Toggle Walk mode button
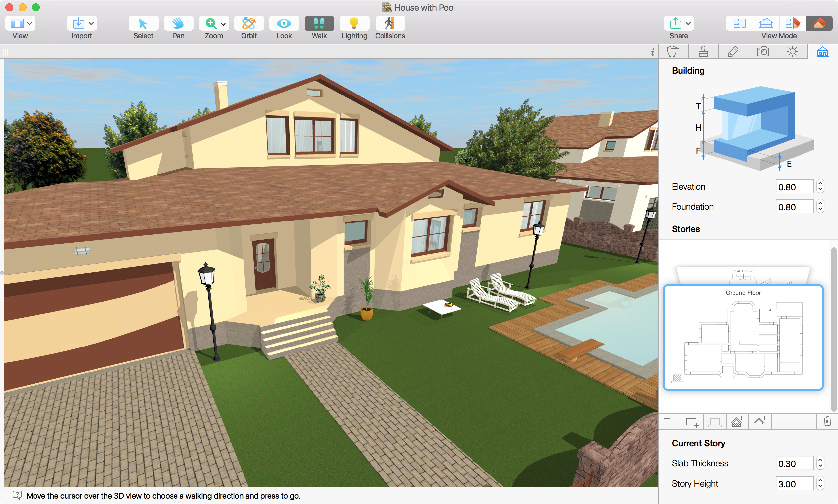Viewport: 838px width, 504px height. [x=319, y=24]
